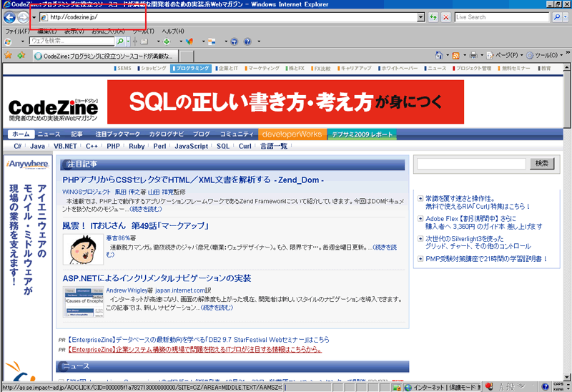The image size is (572, 392).
Task: Click the Print icon in the command bar
Action: pyautogui.click(x=473, y=56)
